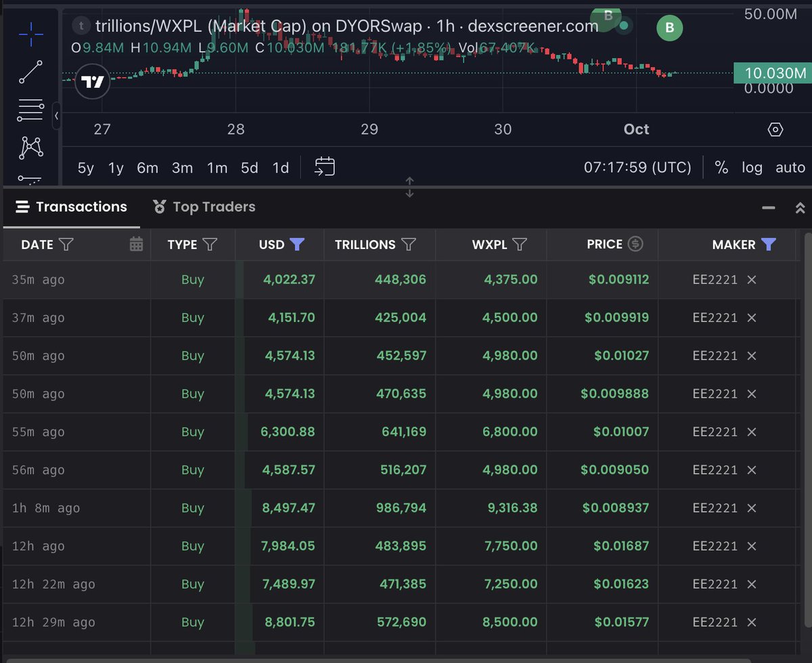The width and height of the screenshot is (812, 663).
Task: Open the Fibonacci retracement tools
Action: point(30,110)
